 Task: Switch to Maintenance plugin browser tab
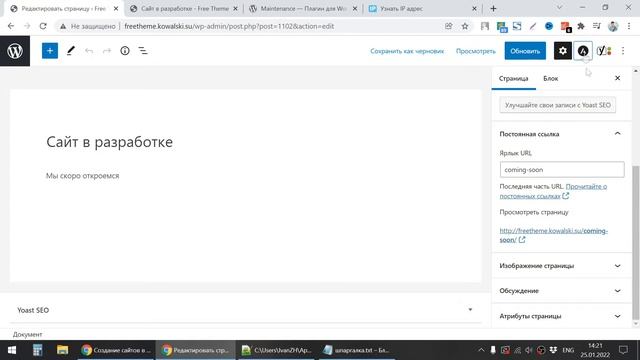pyautogui.click(x=303, y=9)
